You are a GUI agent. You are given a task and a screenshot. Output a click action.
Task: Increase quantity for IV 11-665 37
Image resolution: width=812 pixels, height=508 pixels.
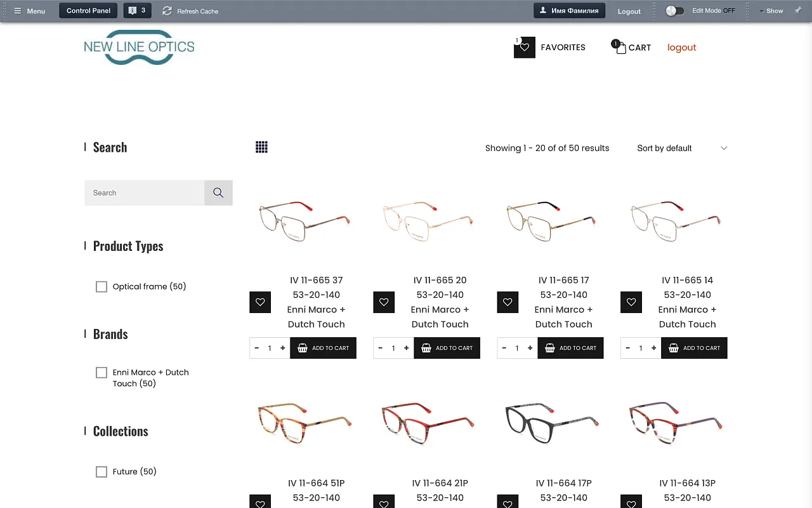[282, 348]
